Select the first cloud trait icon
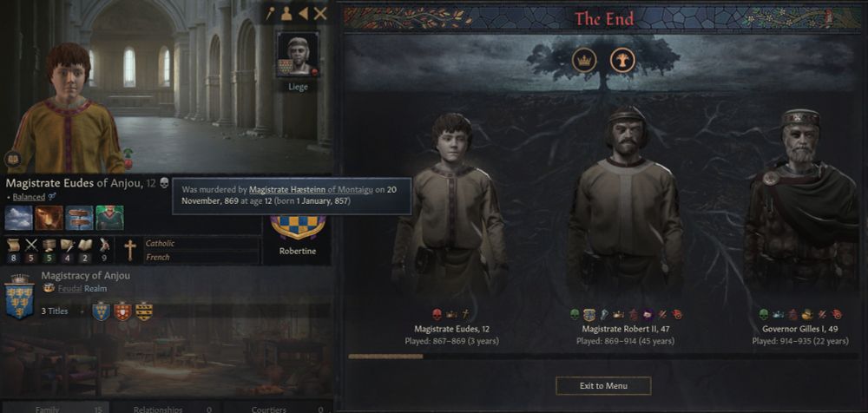The image size is (868, 413). tap(19, 218)
